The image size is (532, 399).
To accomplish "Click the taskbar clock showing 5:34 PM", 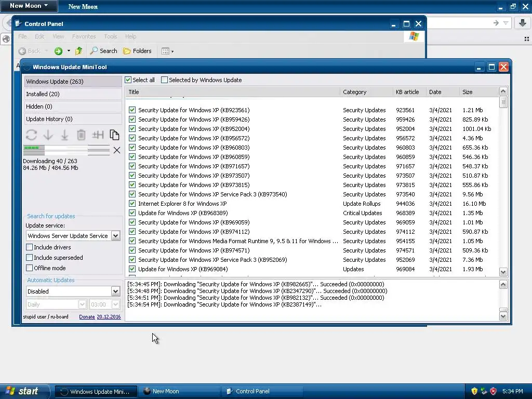I will tap(512, 391).
